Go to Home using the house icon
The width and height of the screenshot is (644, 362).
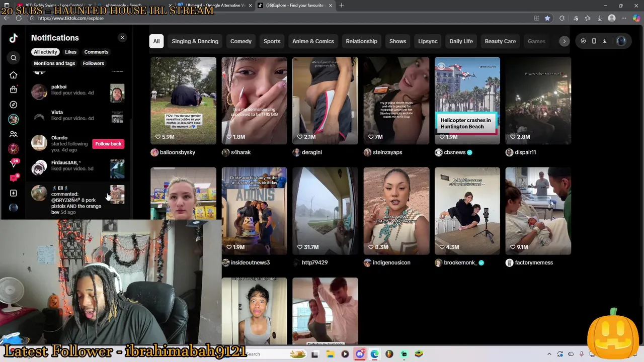[14, 75]
